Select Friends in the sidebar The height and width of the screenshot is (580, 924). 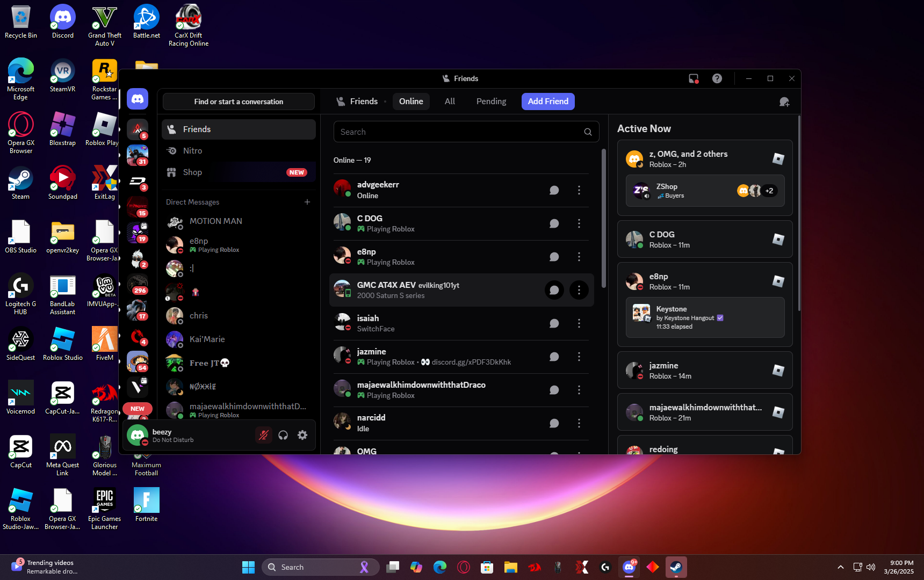(x=239, y=129)
